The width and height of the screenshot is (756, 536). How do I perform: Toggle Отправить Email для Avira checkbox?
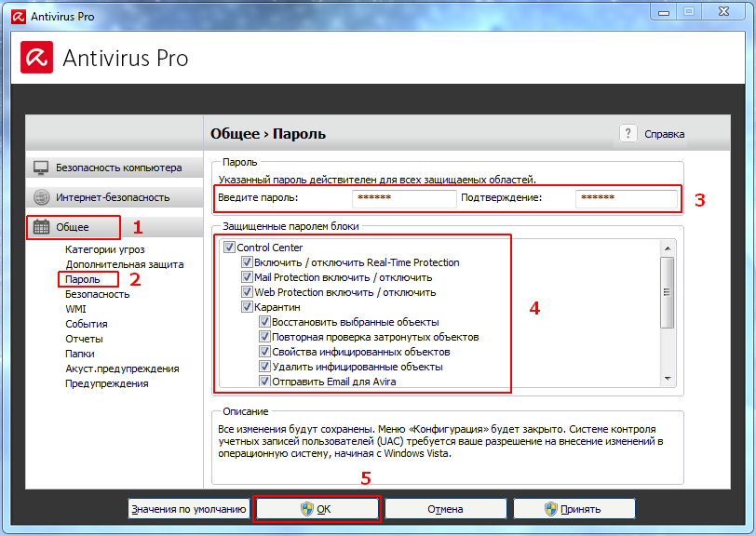264,381
